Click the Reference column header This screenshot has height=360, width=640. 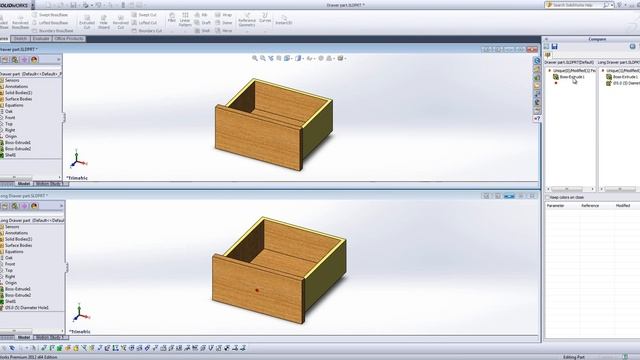590,206
